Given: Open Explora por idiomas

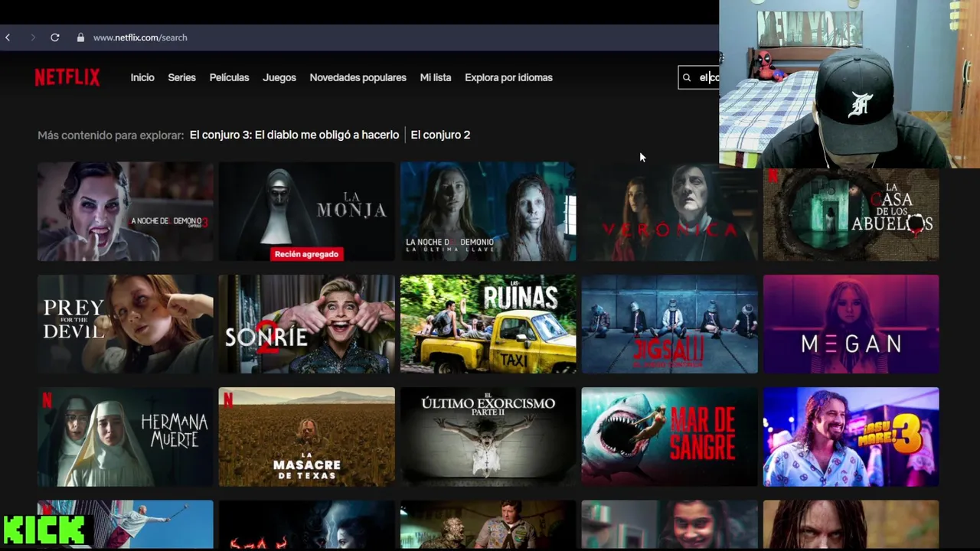Looking at the screenshot, I should point(508,77).
